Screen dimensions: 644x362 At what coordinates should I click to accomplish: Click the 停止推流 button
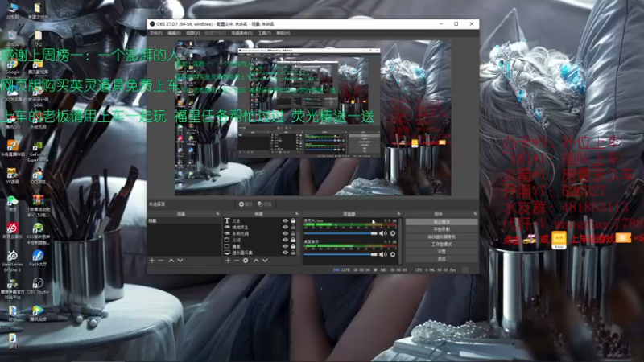pos(441,222)
